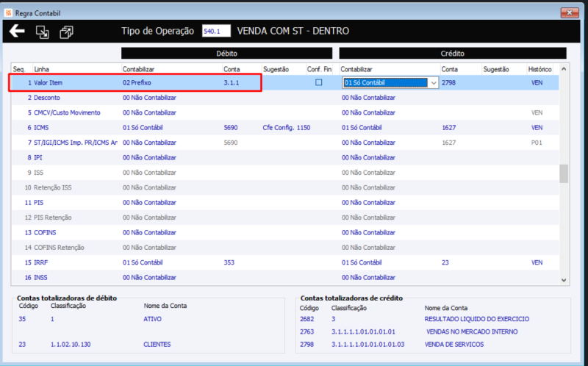Screen dimensions: 588x366
Task: Click VEN history in IRRF row
Action: click(537, 263)
